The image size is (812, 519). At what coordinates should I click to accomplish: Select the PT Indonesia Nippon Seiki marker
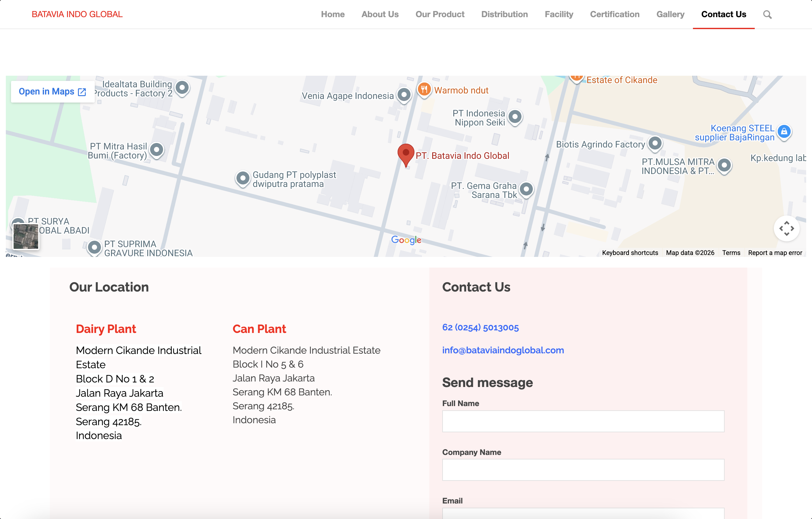pos(515,117)
